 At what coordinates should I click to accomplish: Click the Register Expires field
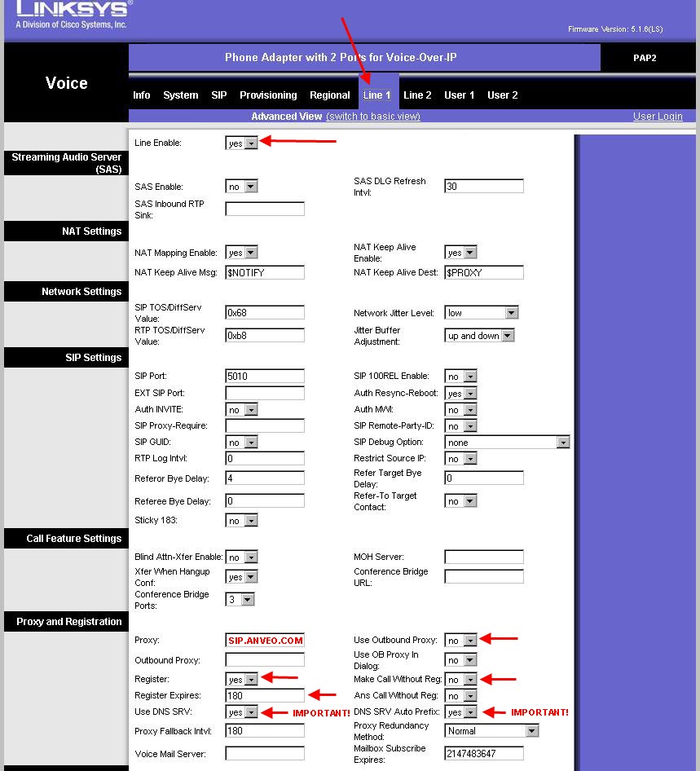point(265,696)
